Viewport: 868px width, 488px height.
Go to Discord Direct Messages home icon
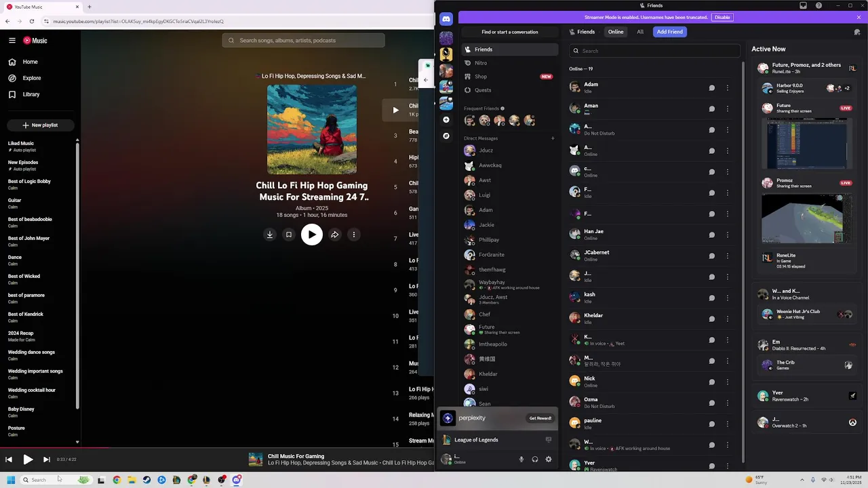tap(446, 19)
